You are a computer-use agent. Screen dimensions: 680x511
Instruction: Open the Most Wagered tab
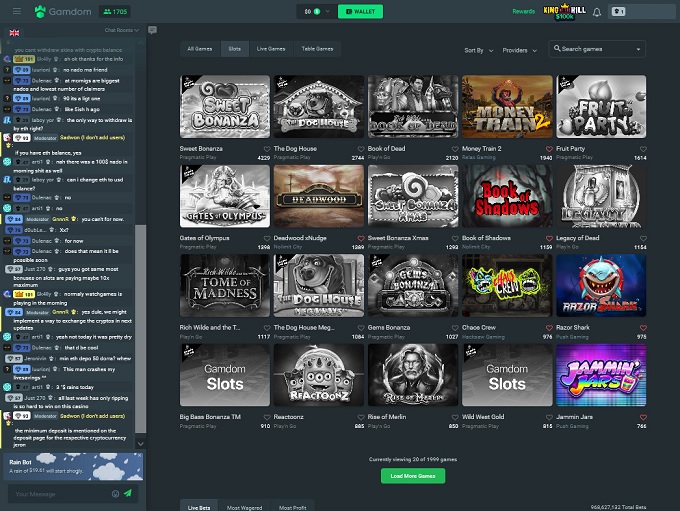tap(244, 507)
